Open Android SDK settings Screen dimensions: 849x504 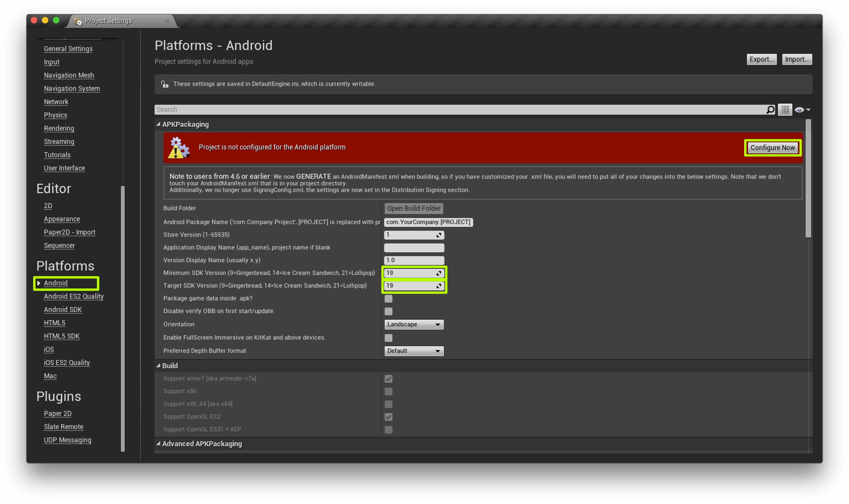point(62,309)
